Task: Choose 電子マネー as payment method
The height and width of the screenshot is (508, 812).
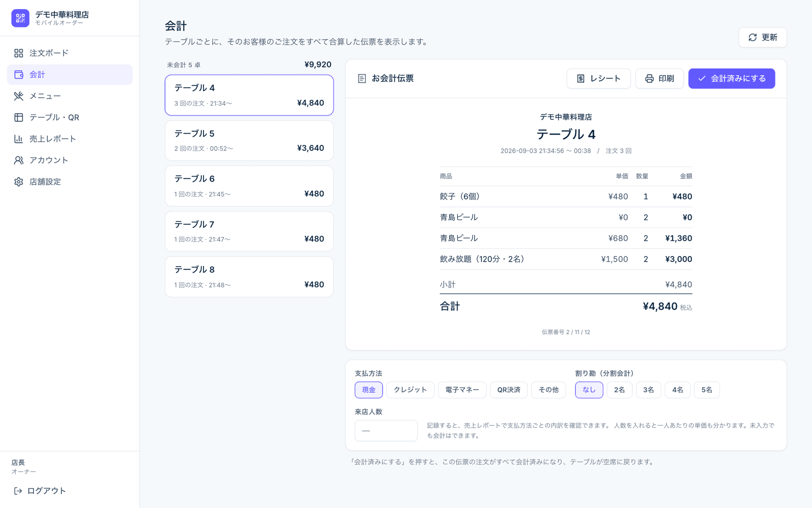Action: pos(462,390)
